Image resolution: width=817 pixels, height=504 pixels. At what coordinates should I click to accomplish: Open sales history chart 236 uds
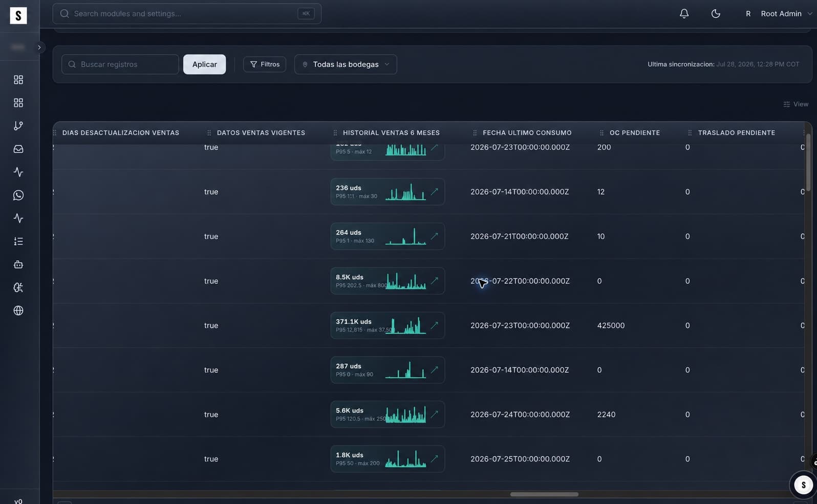[x=388, y=192]
